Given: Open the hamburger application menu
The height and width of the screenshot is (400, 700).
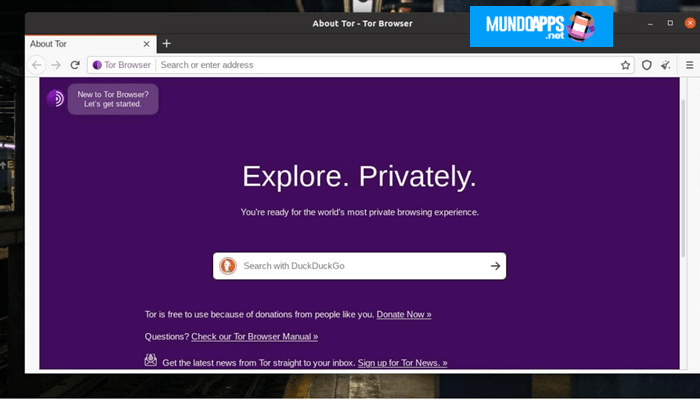Looking at the screenshot, I should [689, 65].
